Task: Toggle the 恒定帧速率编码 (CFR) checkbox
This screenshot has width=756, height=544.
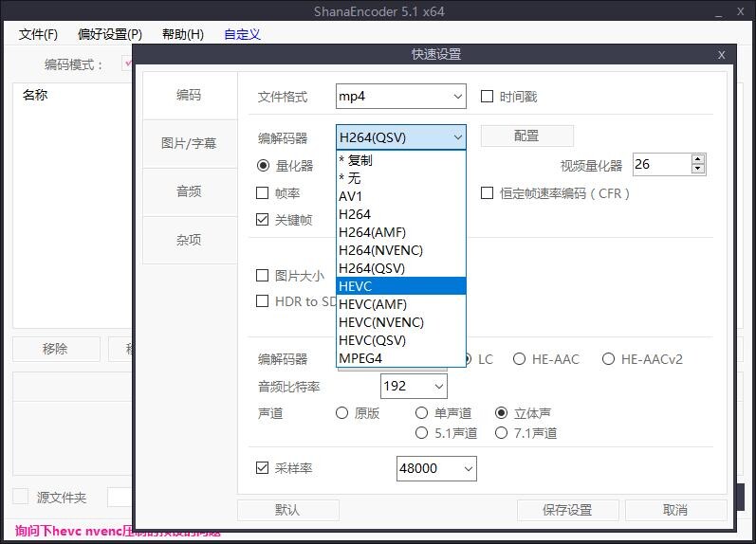Action: 488,193
